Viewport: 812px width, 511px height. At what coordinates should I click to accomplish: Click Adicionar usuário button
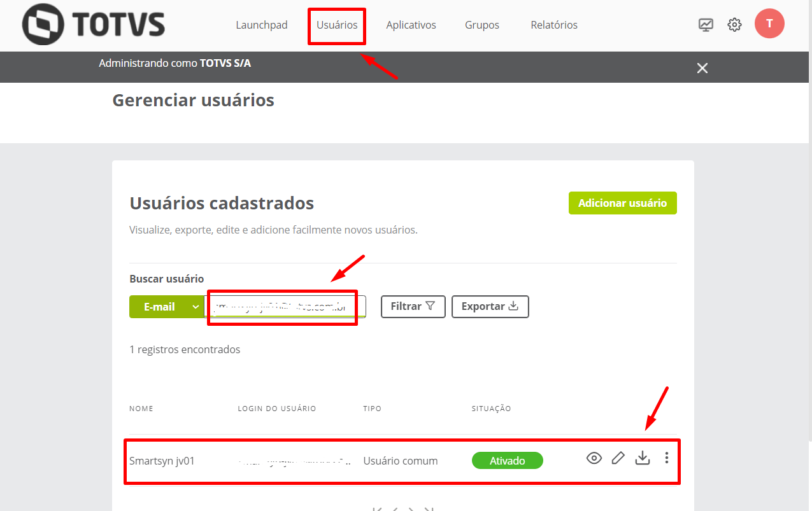pos(622,203)
